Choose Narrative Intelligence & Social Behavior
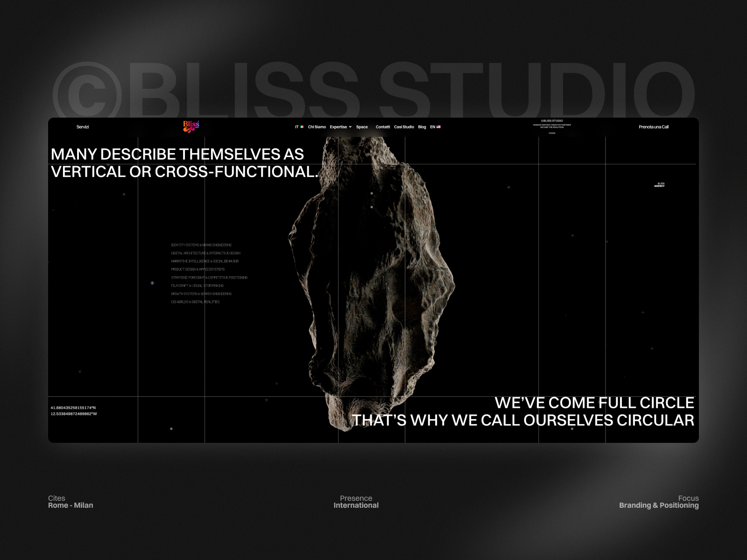Image resolution: width=747 pixels, height=560 pixels. pyautogui.click(x=204, y=261)
